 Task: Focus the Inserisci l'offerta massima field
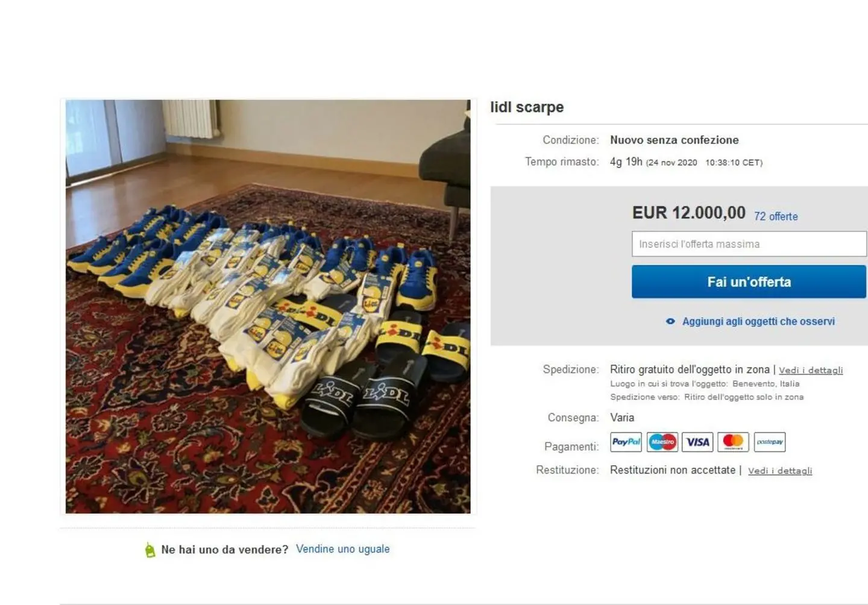pyautogui.click(x=749, y=244)
